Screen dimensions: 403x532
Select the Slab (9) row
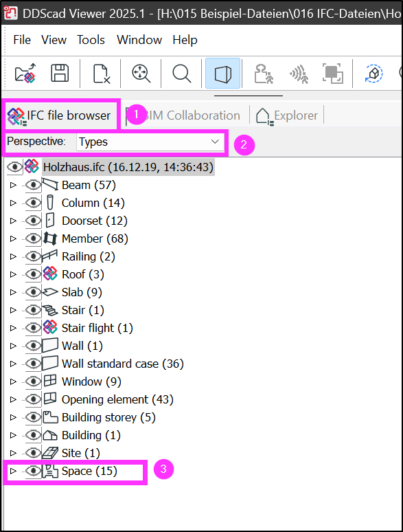coord(82,292)
